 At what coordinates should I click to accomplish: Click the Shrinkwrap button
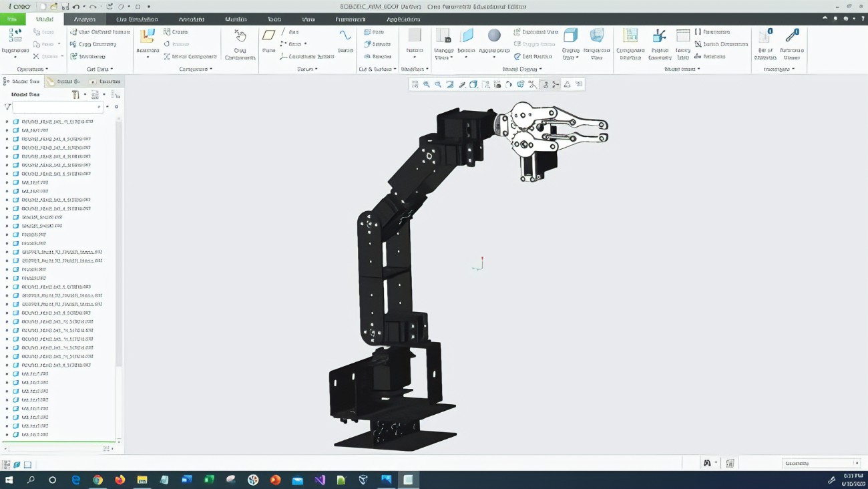[x=87, y=57]
